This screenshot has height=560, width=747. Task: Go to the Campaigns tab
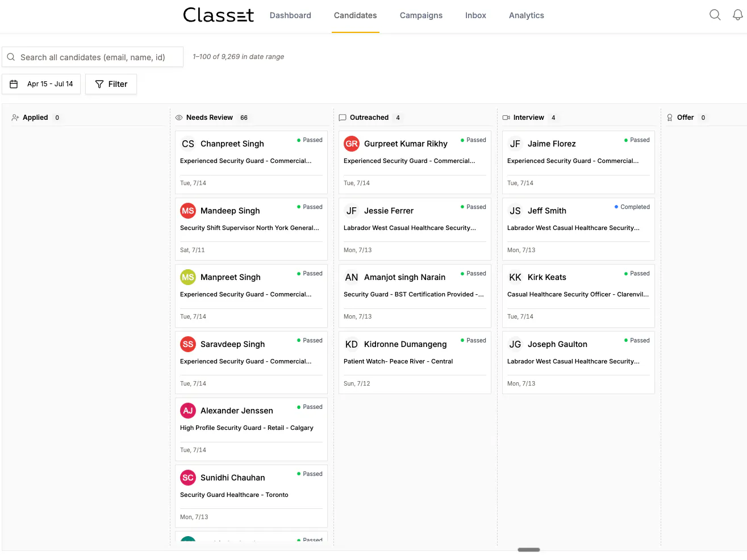[421, 15]
